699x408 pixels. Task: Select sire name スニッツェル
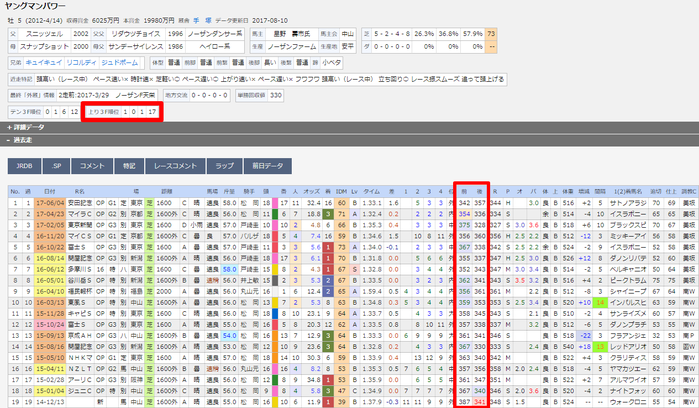coord(44,34)
